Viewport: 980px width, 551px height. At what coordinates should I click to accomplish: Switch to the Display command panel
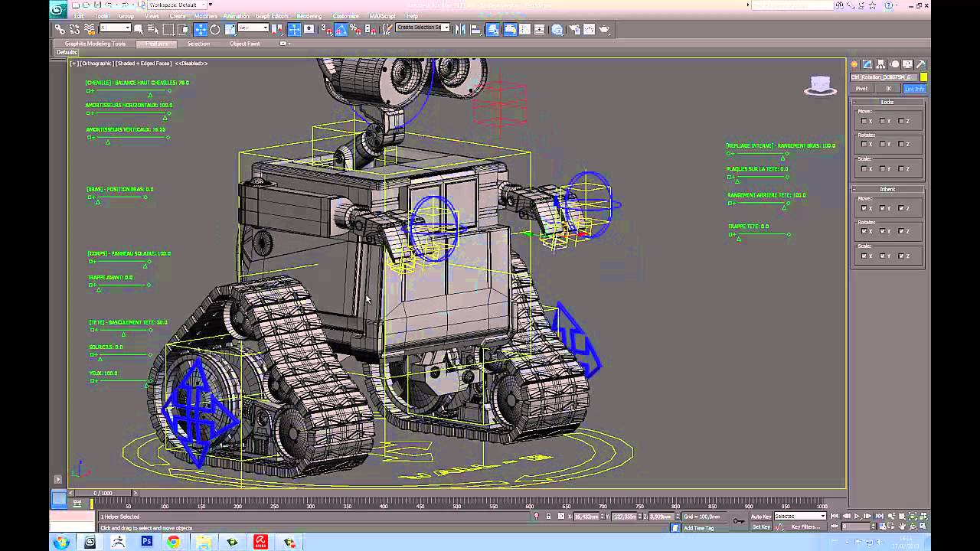(x=907, y=64)
